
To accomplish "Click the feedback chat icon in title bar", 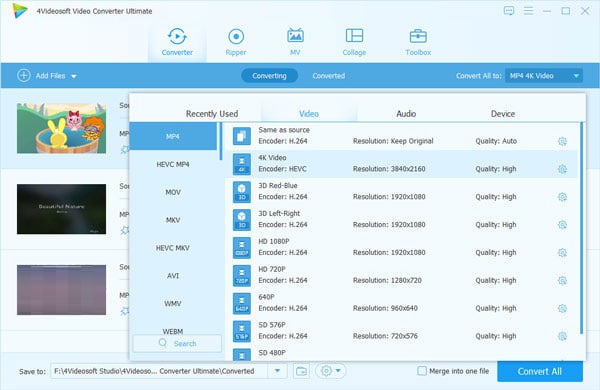I will (x=509, y=11).
